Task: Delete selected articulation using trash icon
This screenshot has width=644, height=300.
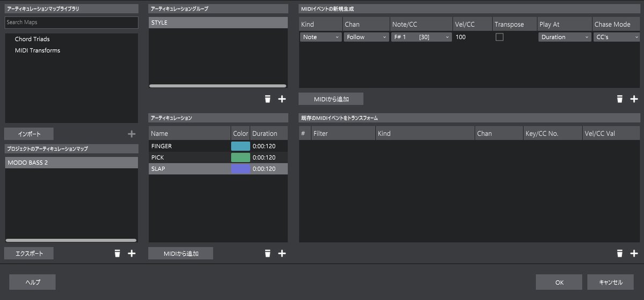Action: 267,253
